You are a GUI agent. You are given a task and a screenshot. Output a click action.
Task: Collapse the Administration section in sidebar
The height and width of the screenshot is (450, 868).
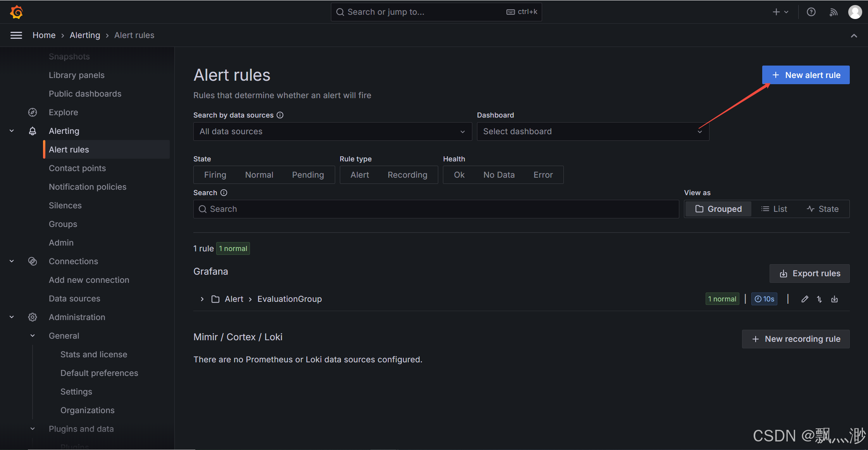point(12,317)
